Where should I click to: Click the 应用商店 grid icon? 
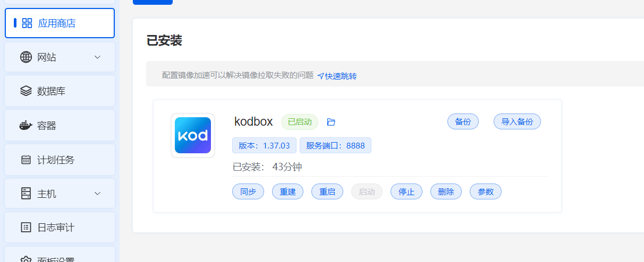click(27, 23)
